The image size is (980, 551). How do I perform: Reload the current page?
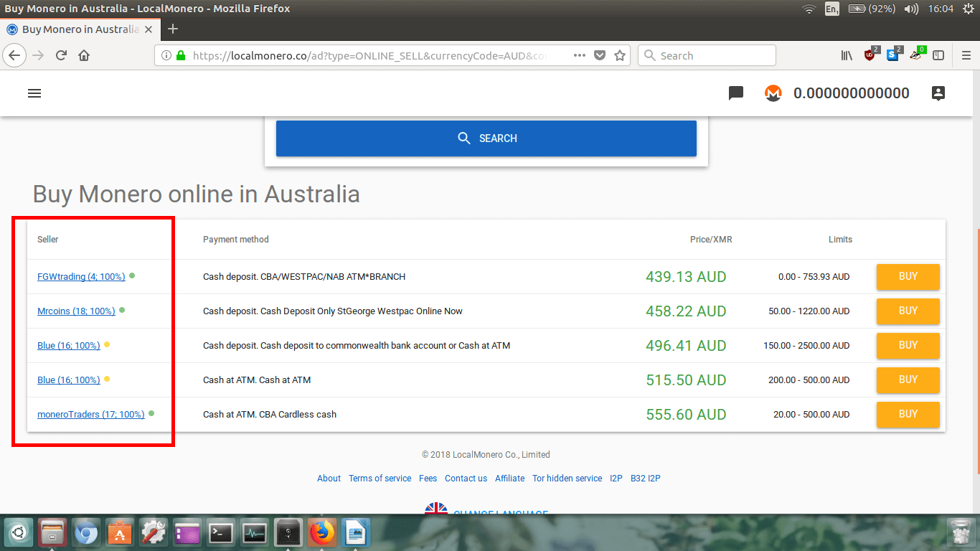point(62,55)
